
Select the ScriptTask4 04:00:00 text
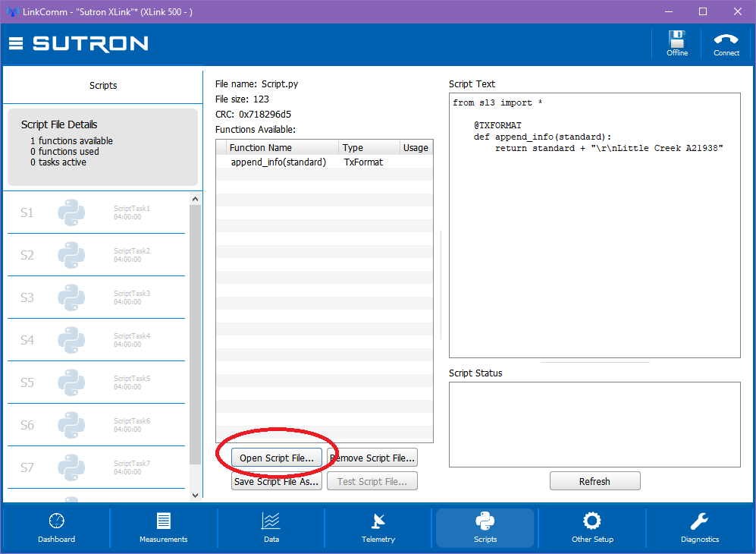pos(132,340)
